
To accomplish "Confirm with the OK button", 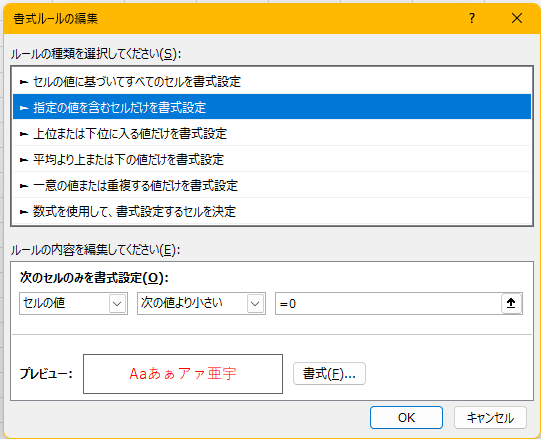I will click(x=406, y=418).
